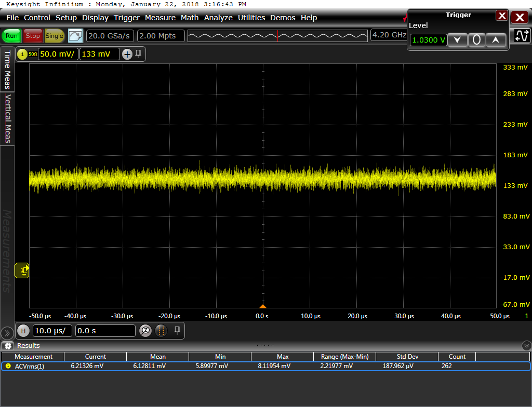This screenshot has width=532, height=407.
Task: Click the 50.0 mV/ vertical scale field
Action: click(58, 54)
